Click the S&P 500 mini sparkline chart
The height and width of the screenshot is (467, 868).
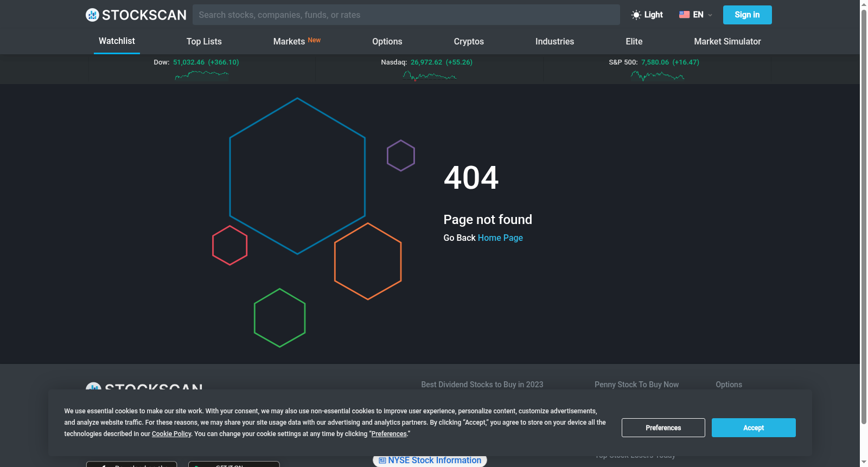point(658,76)
